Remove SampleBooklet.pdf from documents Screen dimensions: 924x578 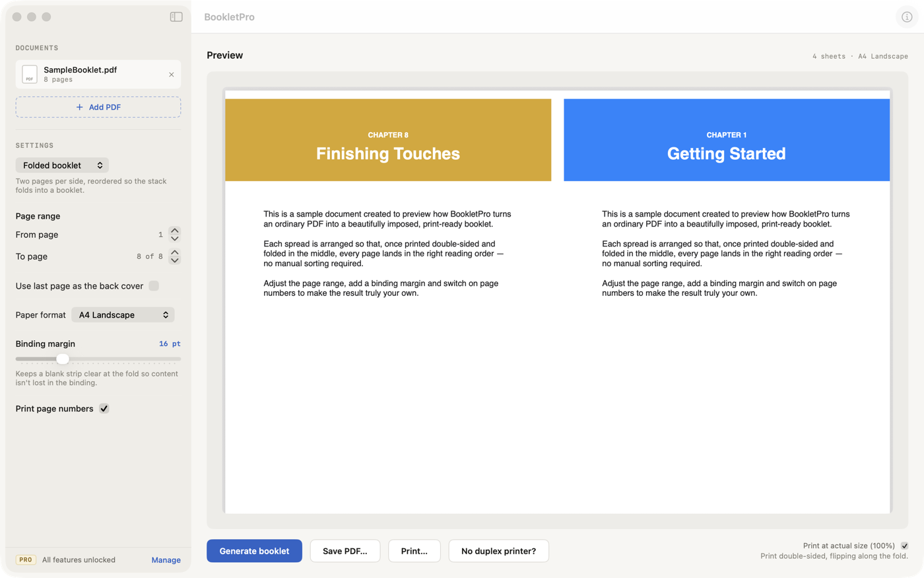point(172,75)
